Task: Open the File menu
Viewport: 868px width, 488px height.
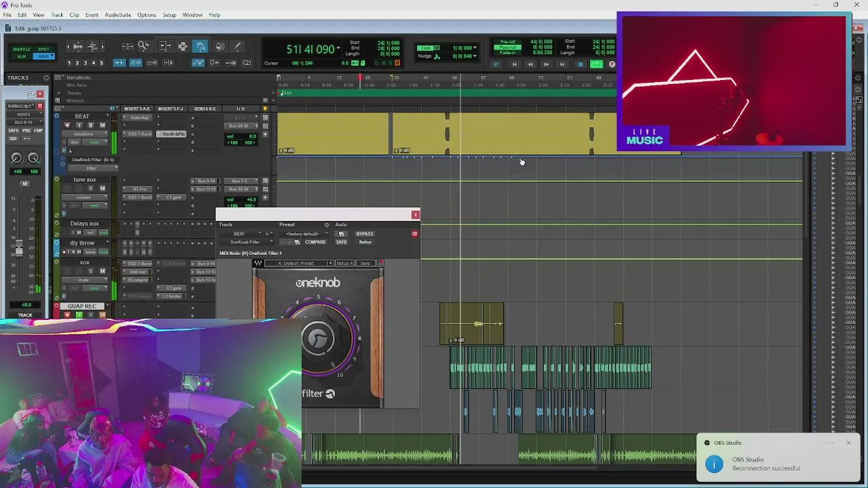Action: click(7, 15)
